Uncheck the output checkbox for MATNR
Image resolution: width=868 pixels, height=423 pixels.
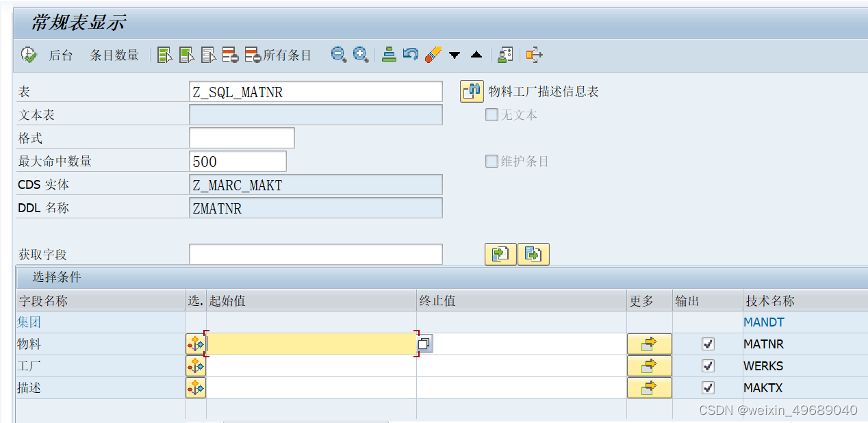[708, 344]
